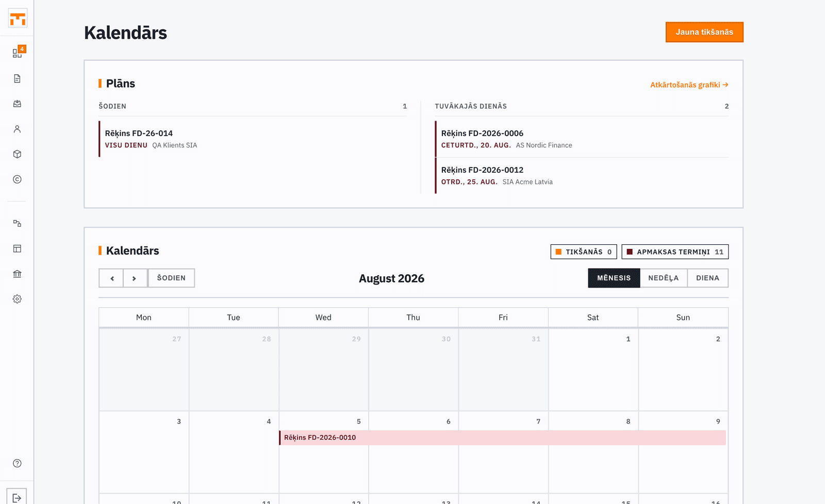Click the AS Nordic Finance client name

click(544, 145)
